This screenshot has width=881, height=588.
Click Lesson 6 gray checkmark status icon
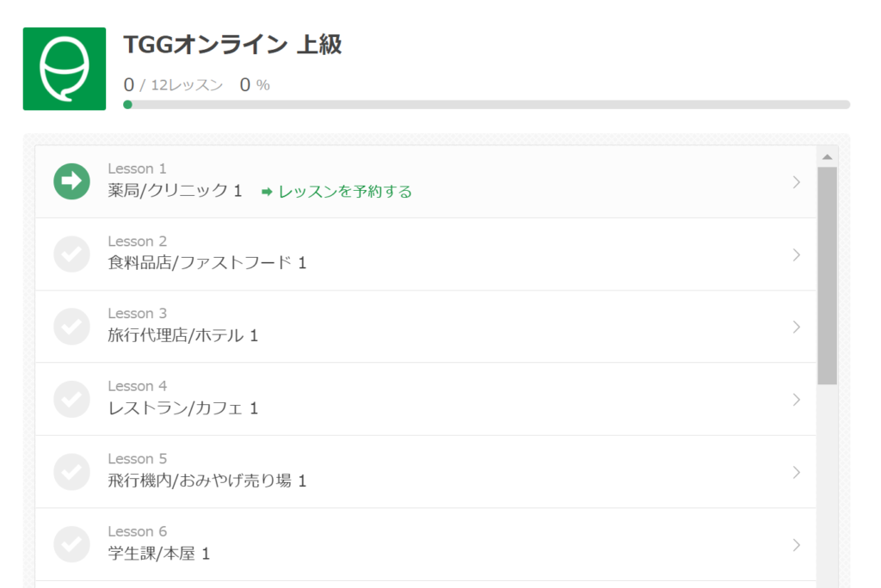click(x=71, y=544)
